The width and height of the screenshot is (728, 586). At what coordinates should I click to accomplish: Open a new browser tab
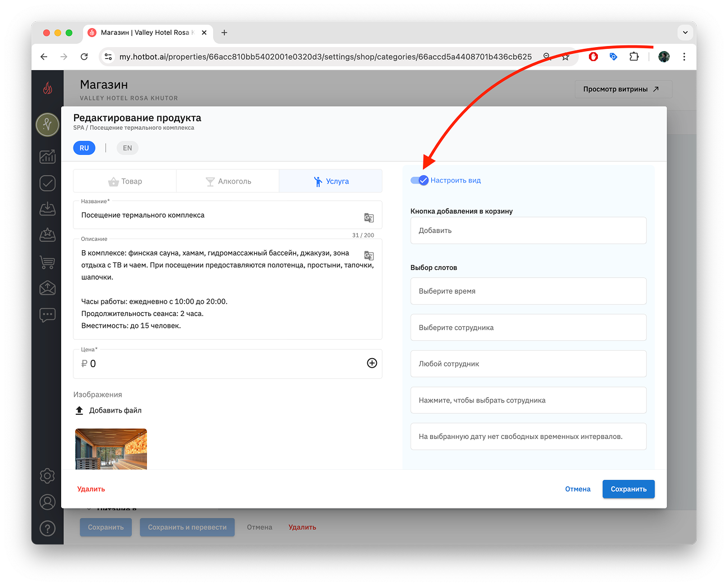224,33
